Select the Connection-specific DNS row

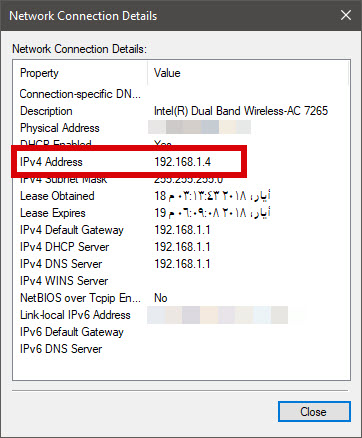[x=181, y=94]
